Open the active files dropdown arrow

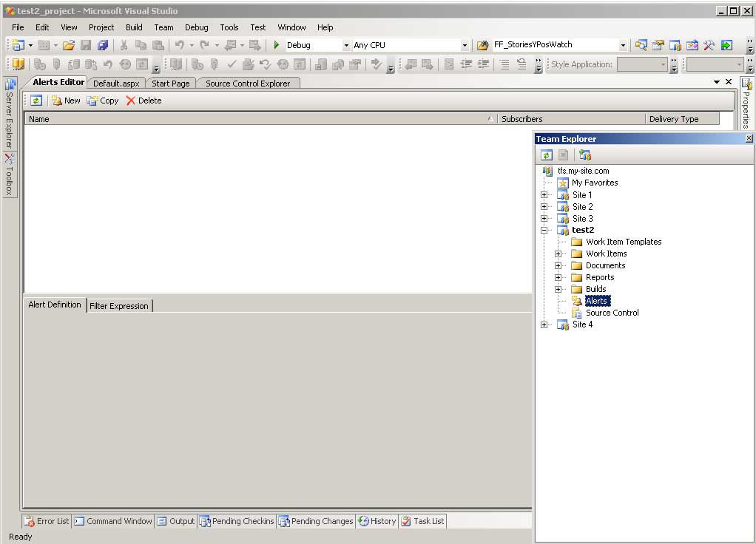pos(717,82)
